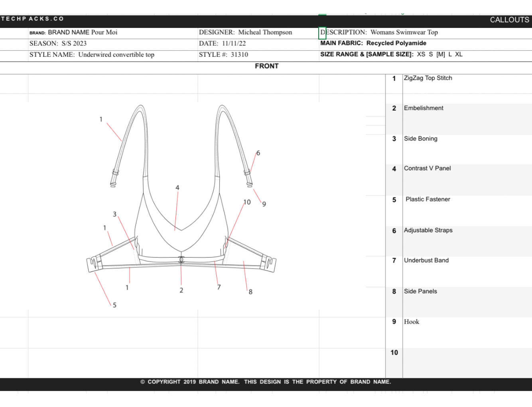Screen dimensions: 532x407
Task: Click the bra flat sketch drawing
Action: click(x=181, y=190)
